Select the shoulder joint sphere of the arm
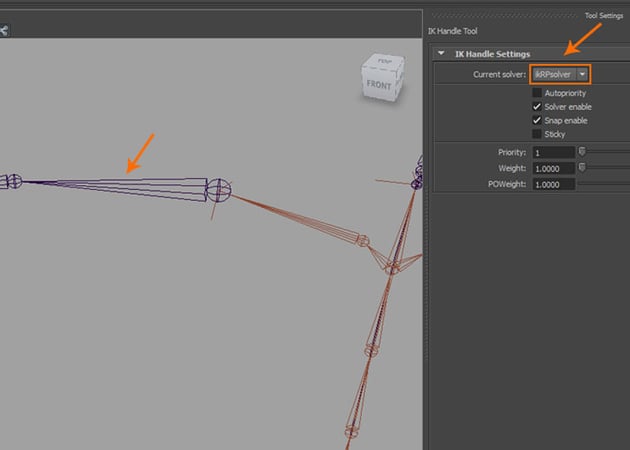The width and height of the screenshot is (630, 450). [x=219, y=189]
